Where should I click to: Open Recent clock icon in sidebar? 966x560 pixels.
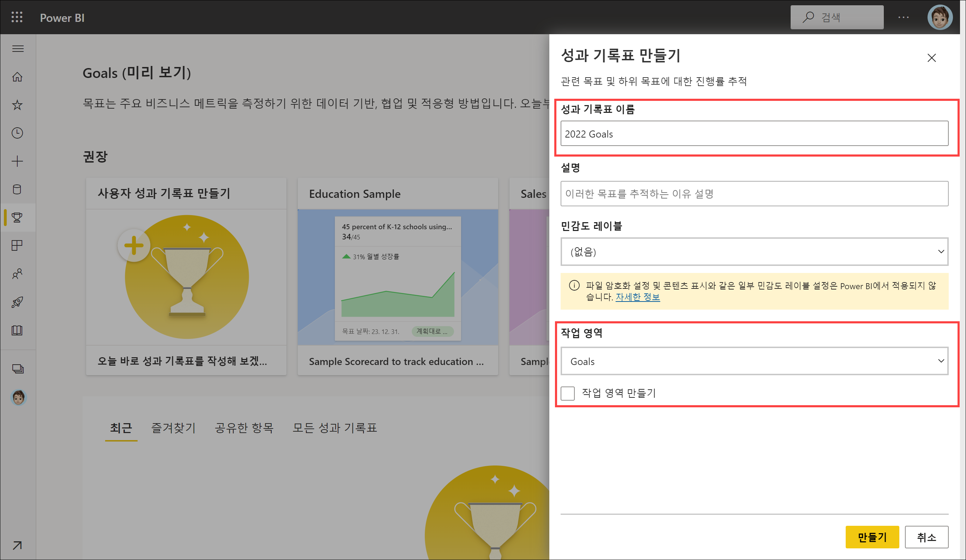tap(17, 133)
